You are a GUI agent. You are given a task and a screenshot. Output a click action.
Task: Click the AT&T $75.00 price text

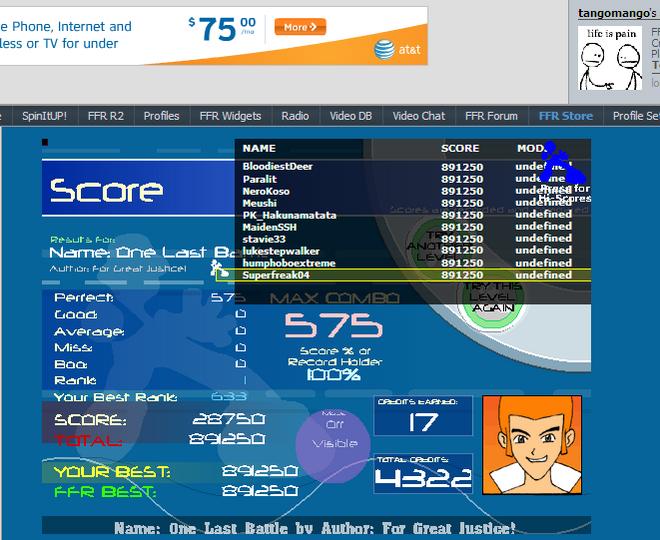click(x=222, y=29)
